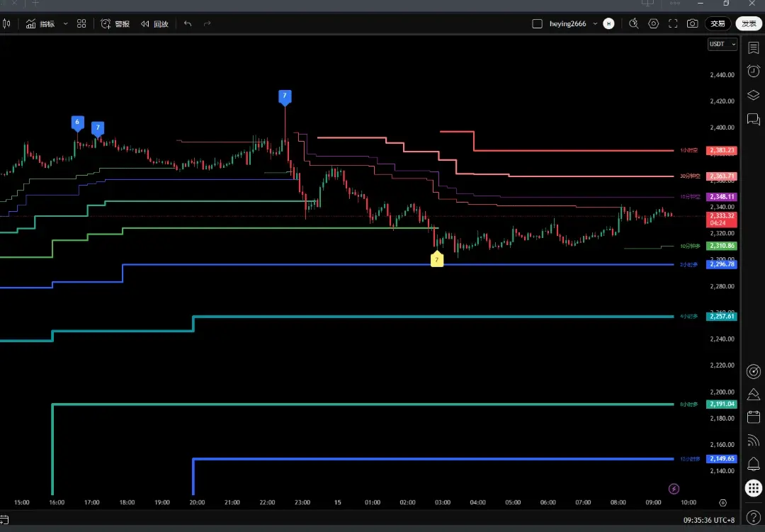Open the chat speech bubbles panel
The height and width of the screenshot is (532, 765).
(753, 119)
